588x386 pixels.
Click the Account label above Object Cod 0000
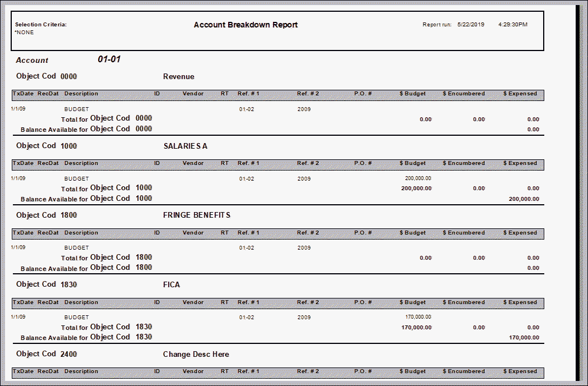coord(32,60)
